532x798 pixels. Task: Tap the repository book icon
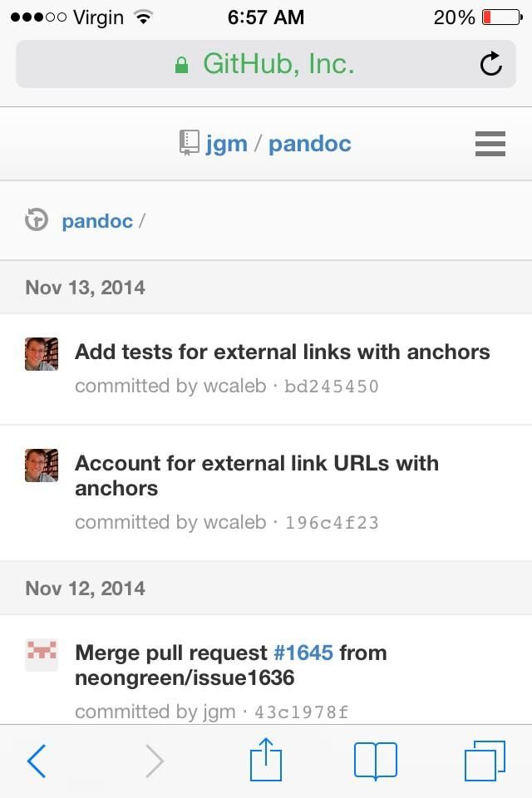coord(190,143)
